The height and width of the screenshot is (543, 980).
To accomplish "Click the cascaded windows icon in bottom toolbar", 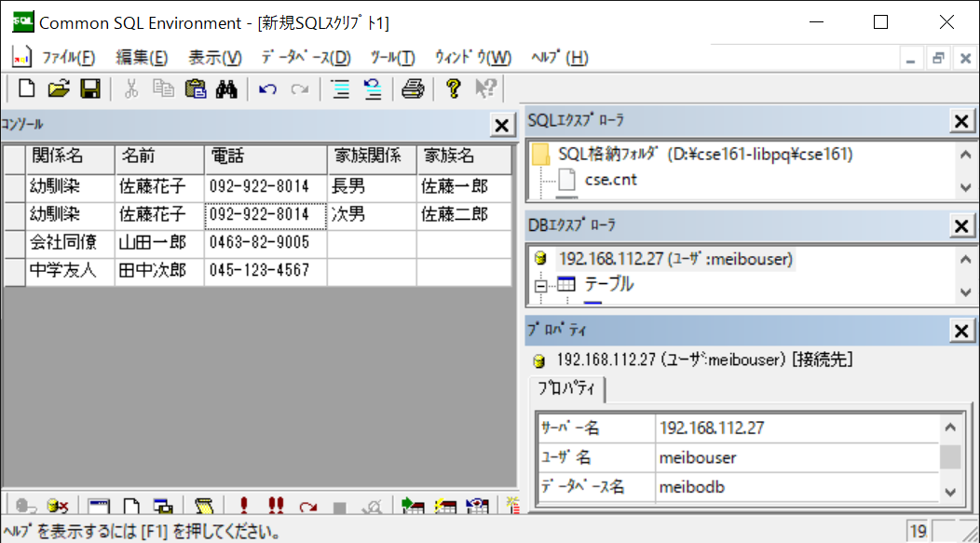I will (163, 506).
